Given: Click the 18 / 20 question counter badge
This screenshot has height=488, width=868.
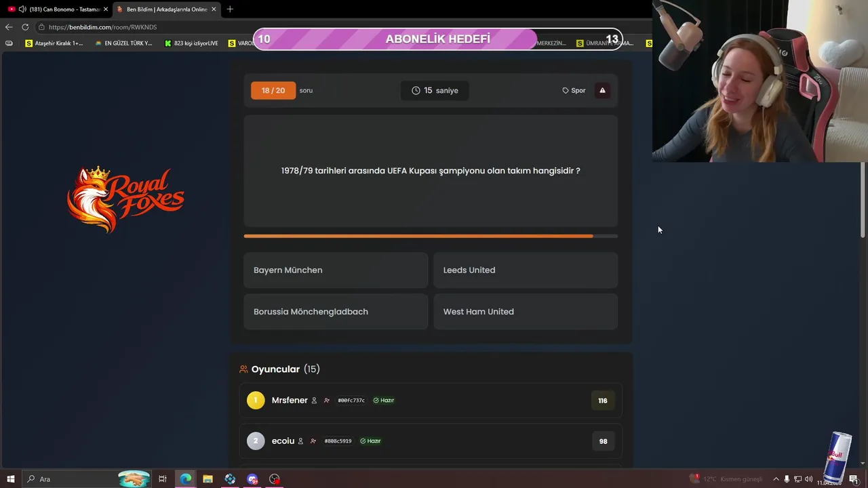Looking at the screenshot, I should (x=273, y=90).
